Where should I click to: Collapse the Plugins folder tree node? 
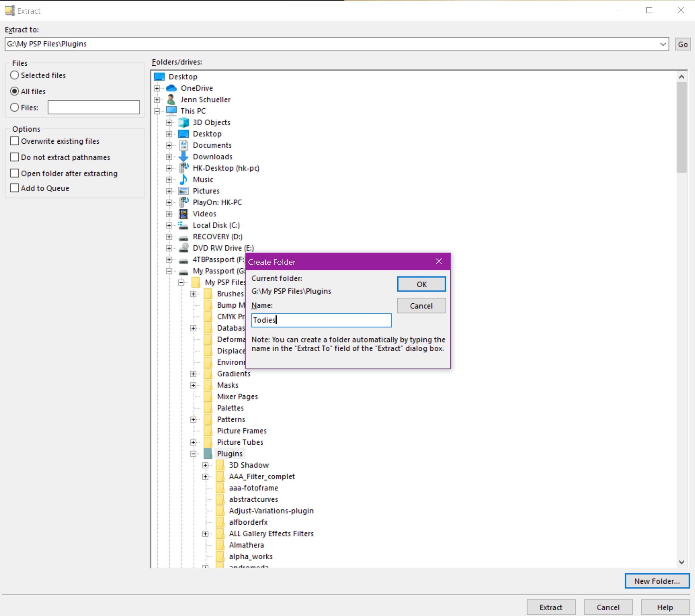coord(193,454)
